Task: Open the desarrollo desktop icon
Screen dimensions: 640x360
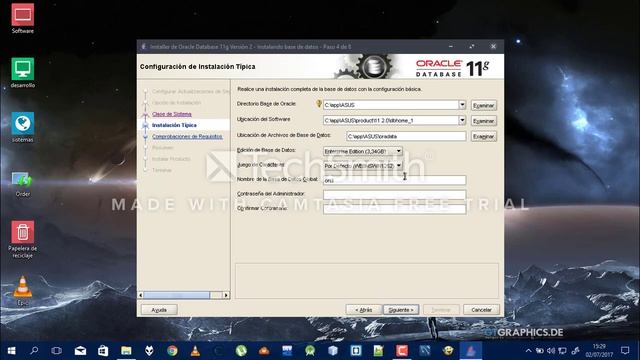Action: pos(22,73)
